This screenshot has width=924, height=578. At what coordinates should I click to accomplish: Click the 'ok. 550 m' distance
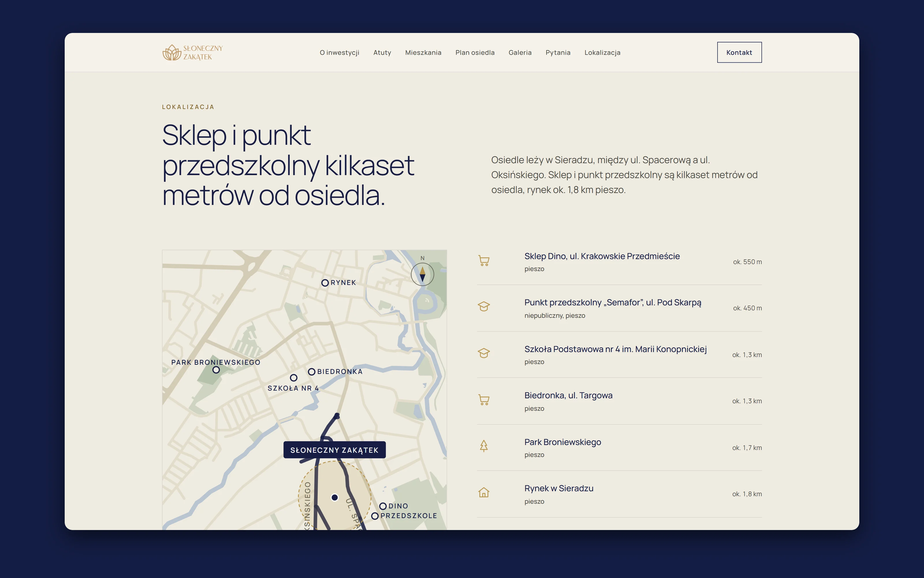747,262
